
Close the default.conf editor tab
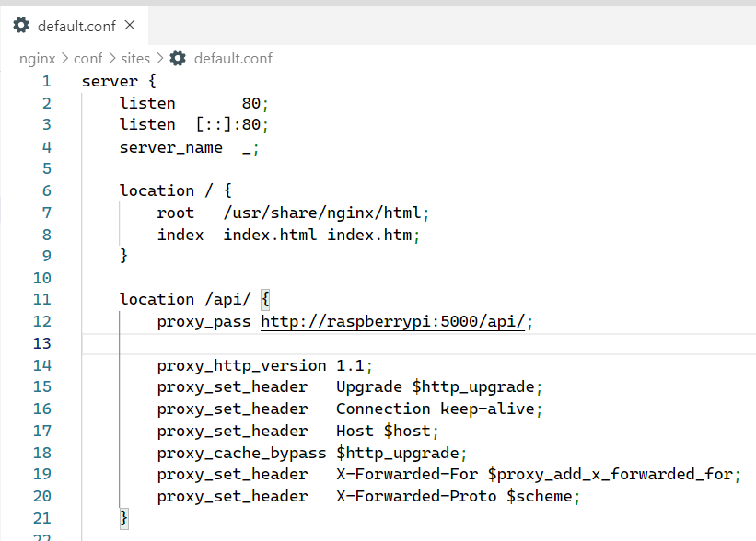(x=129, y=25)
